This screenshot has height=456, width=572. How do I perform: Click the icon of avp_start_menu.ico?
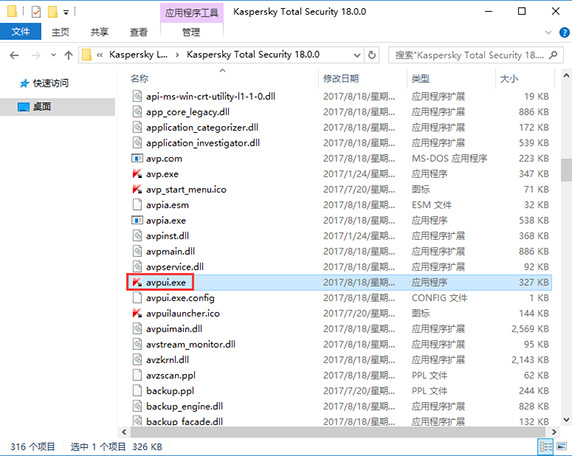(137, 189)
